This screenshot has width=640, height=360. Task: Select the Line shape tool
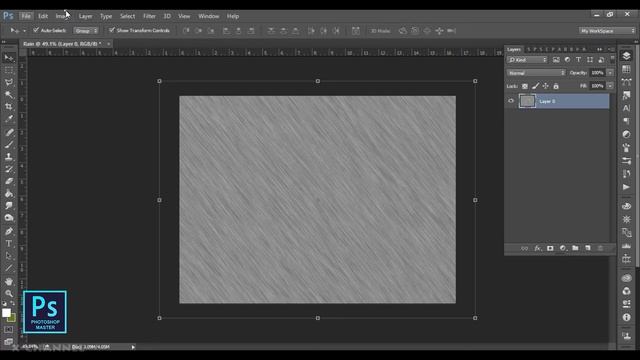[9, 268]
